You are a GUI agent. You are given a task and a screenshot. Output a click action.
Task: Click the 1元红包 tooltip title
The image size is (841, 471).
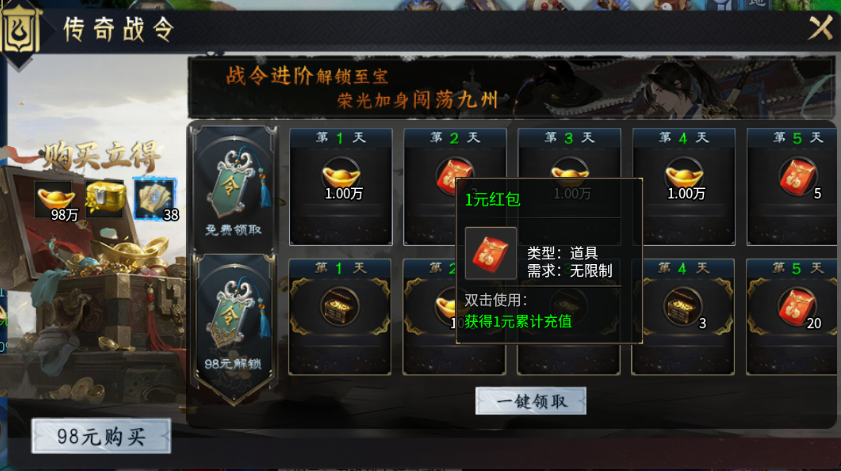click(x=492, y=200)
